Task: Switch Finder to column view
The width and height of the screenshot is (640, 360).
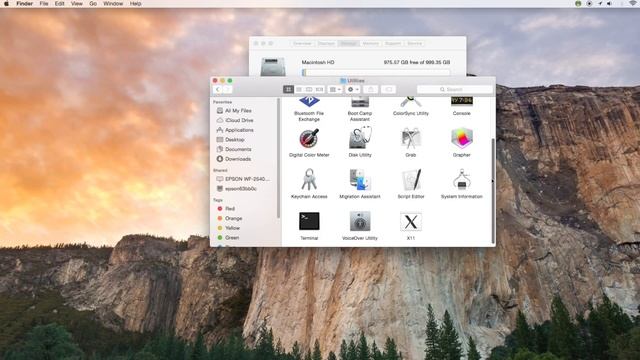Action: click(x=309, y=89)
